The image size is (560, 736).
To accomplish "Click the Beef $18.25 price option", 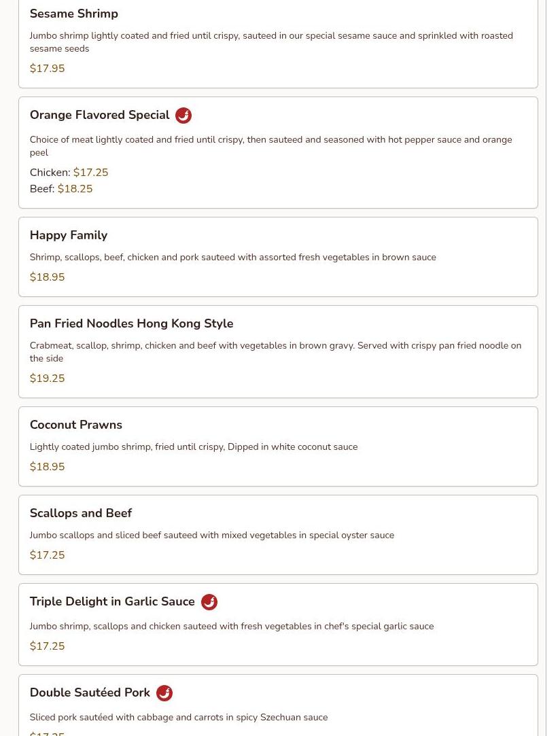I will coord(61,189).
